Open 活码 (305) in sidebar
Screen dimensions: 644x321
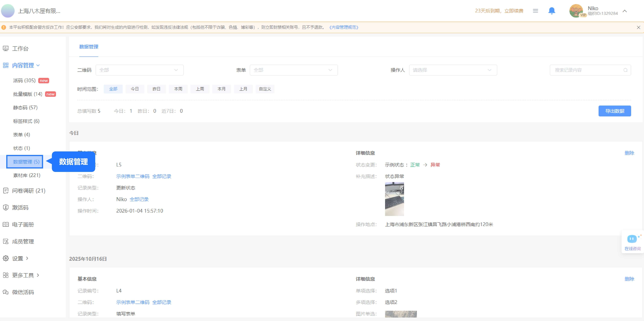click(x=24, y=80)
